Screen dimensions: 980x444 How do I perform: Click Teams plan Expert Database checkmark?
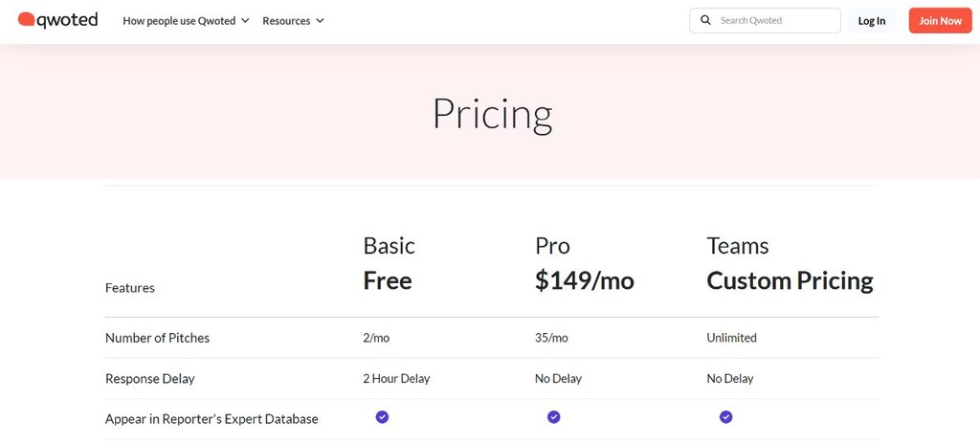coord(725,417)
